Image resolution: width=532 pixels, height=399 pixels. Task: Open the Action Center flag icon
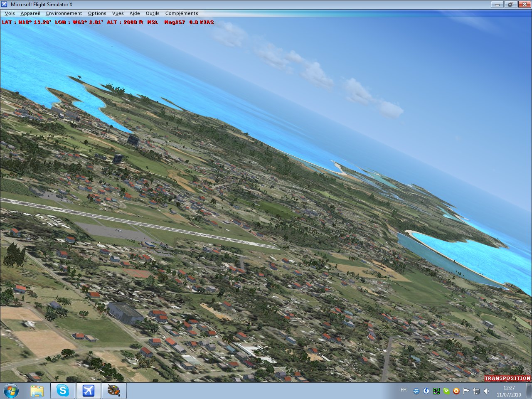coord(466,391)
